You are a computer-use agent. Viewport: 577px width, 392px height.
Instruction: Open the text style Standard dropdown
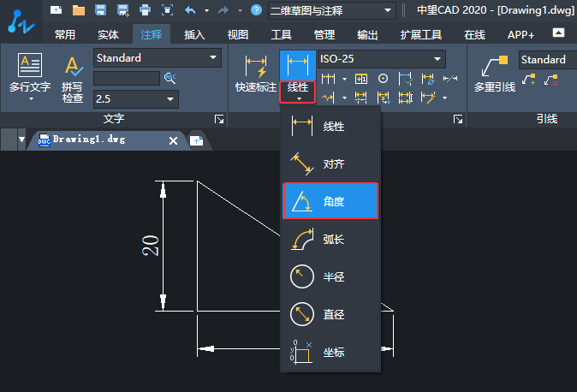click(158, 58)
